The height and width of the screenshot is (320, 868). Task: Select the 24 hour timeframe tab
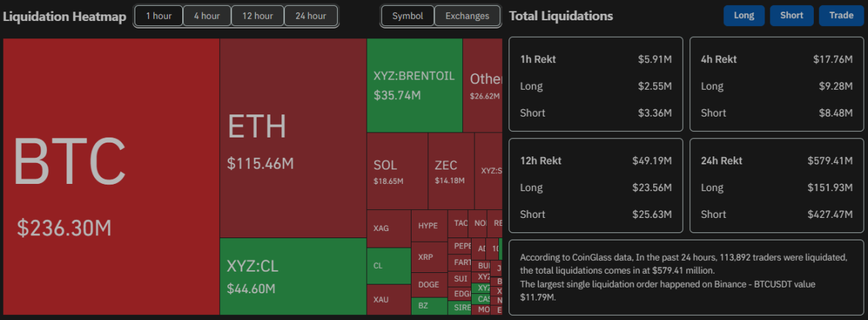pos(311,16)
